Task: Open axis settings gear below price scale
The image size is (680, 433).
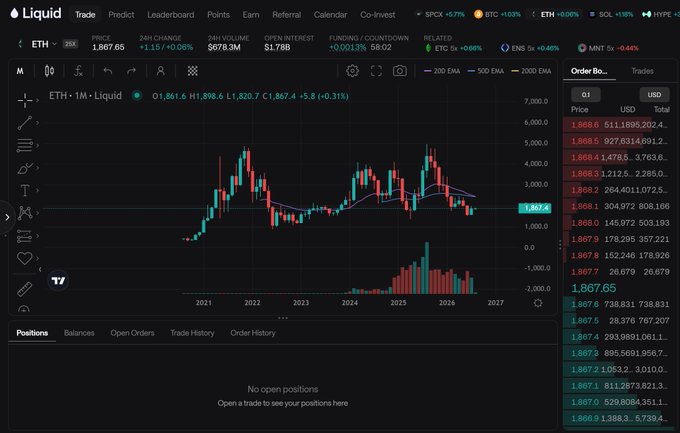Action: (538, 303)
